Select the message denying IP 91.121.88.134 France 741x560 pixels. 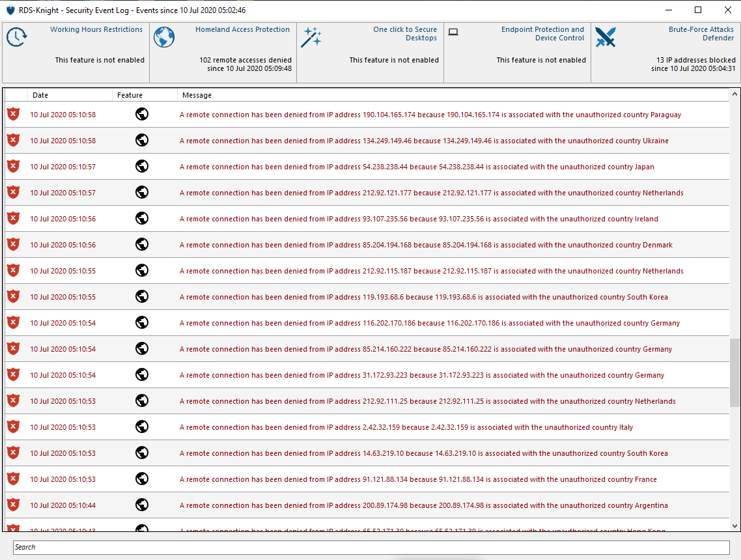[418, 479]
